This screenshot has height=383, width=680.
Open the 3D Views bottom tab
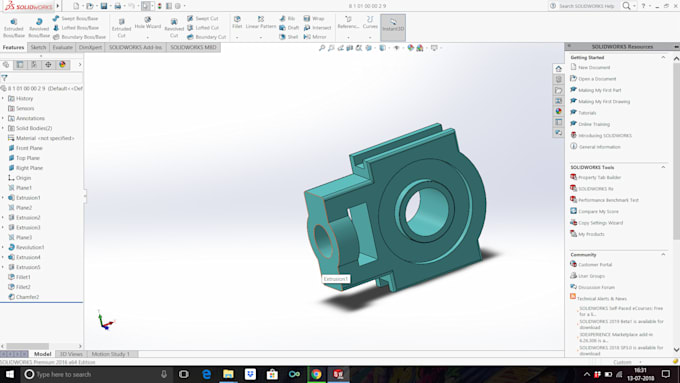point(71,354)
